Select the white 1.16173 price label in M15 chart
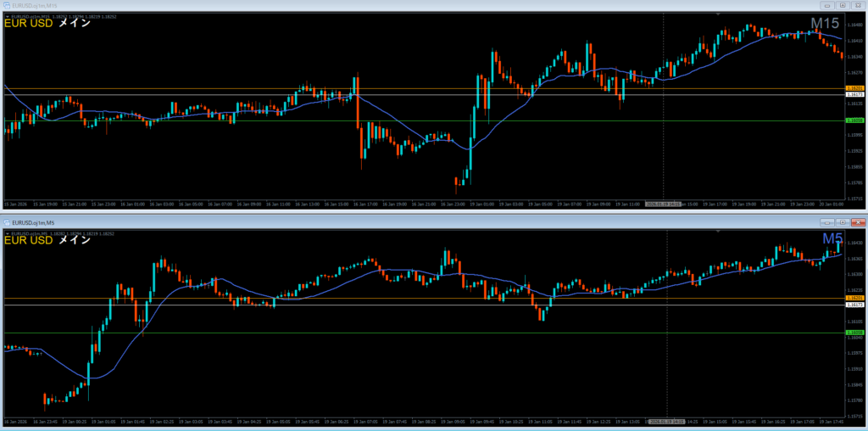This screenshot has height=431, width=868. [853, 95]
